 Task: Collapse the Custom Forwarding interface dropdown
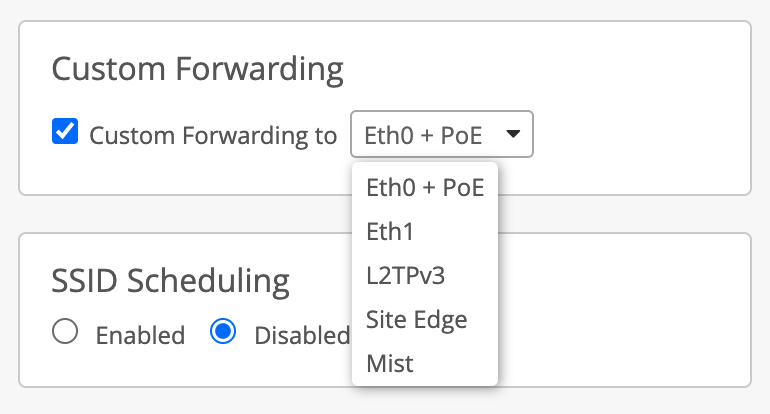tap(441, 135)
